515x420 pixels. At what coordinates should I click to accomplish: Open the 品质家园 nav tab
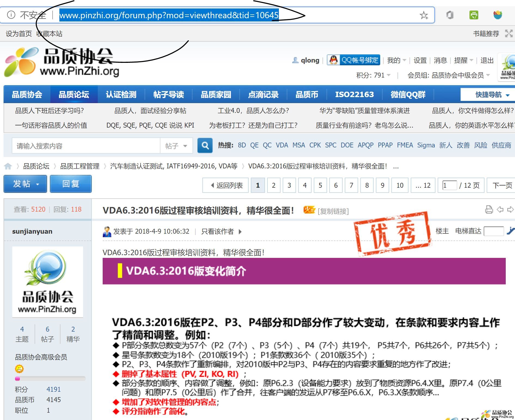[216, 95]
